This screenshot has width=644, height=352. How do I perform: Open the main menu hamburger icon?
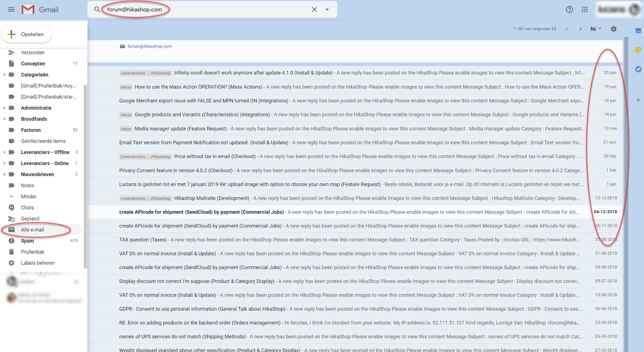coord(11,9)
